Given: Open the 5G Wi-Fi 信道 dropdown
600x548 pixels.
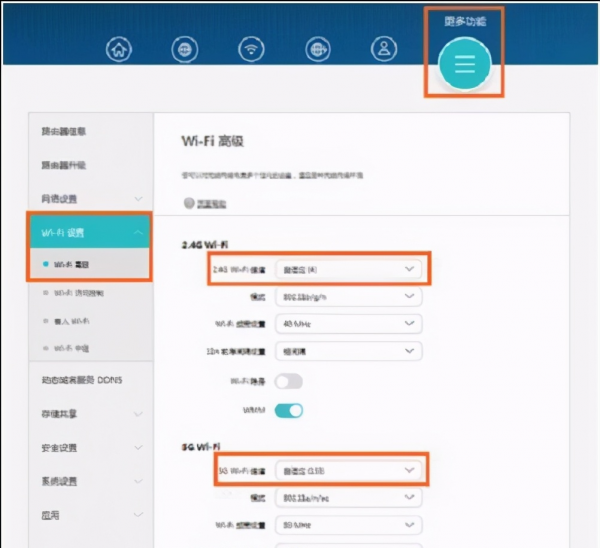Looking at the screenshot, I should [x=349, y=470].
